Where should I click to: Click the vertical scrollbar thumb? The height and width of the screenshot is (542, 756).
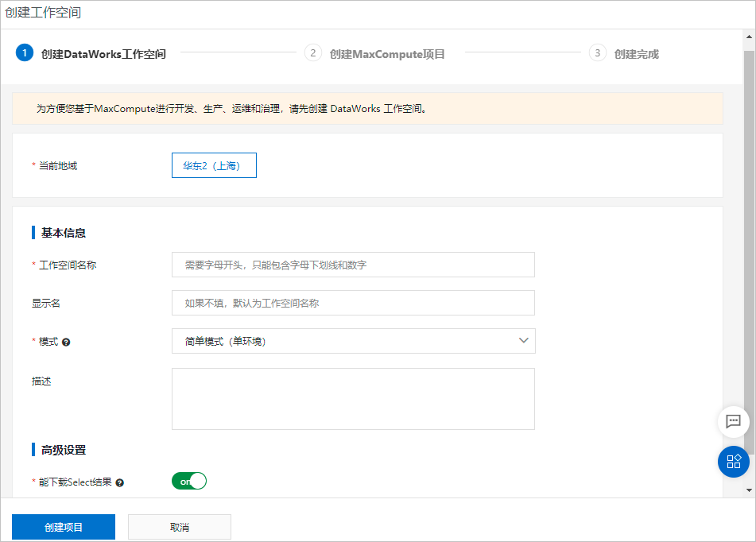point(749,251)
